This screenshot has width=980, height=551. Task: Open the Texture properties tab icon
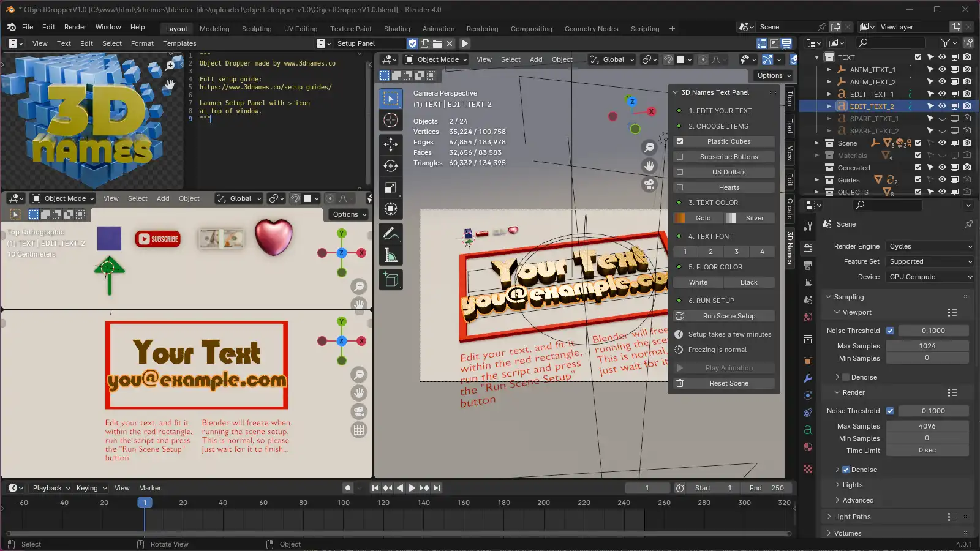[808, 469]
